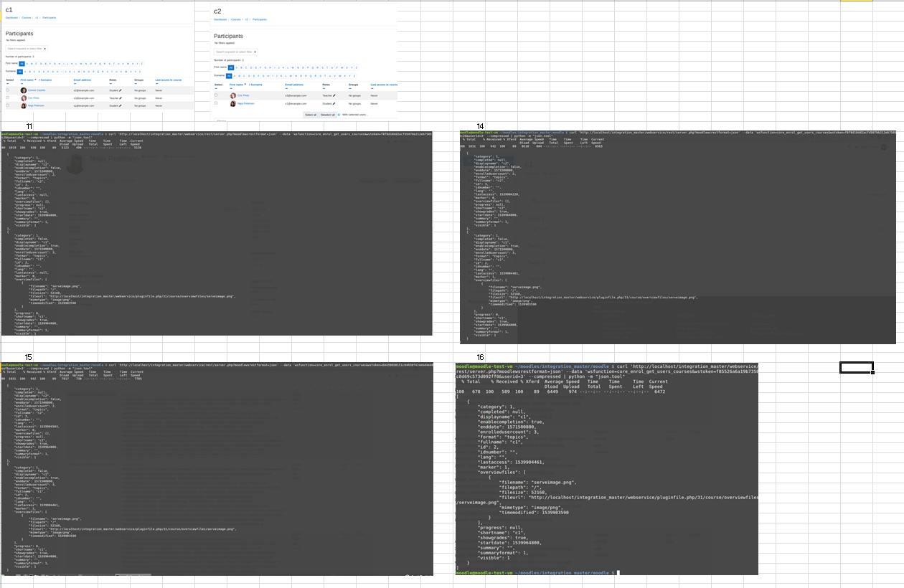Hide Last access column in c1 table
Screen dimensions: 904x588
click(157, 83)
